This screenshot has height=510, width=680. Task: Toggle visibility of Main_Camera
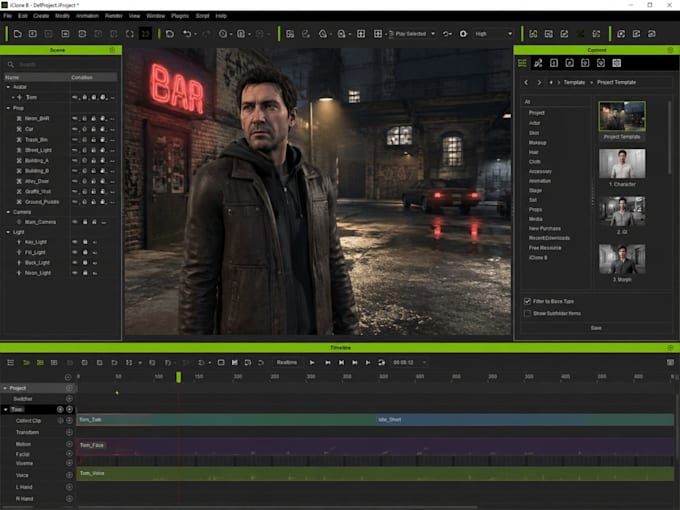tap(75, 222)
